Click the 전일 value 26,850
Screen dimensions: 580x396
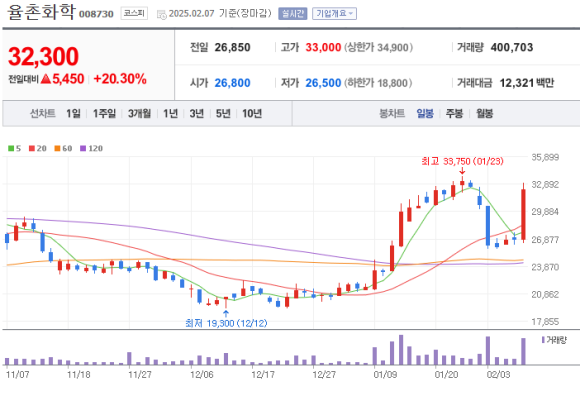[x=233, y=48]
